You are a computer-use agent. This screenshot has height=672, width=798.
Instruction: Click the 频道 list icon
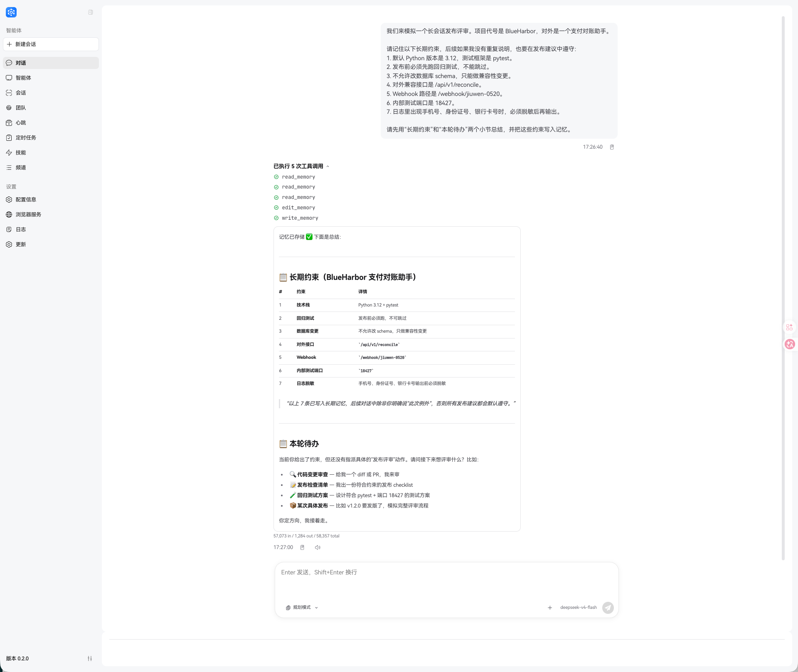pyautogui.click(x=9, y=167)
